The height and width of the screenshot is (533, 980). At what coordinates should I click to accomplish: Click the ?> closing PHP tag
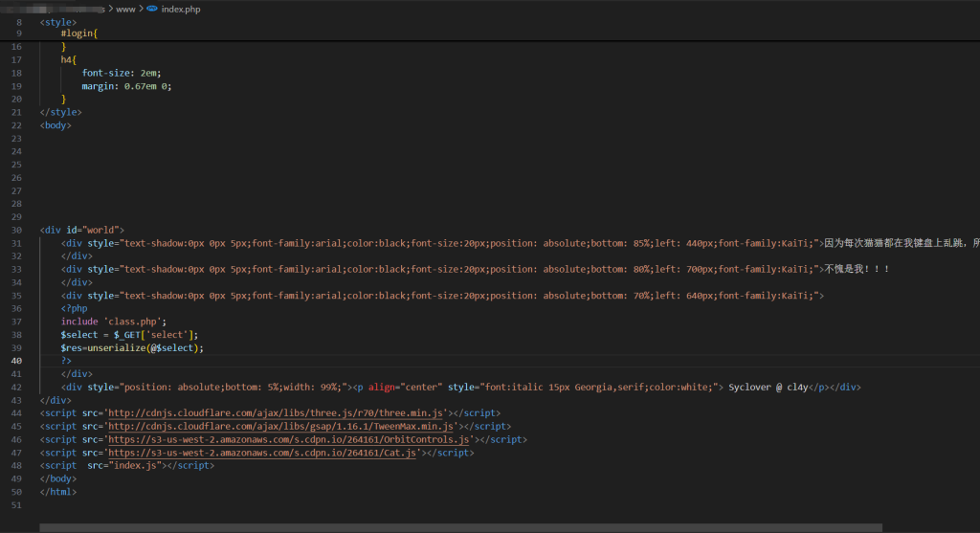tap(66, 361)
